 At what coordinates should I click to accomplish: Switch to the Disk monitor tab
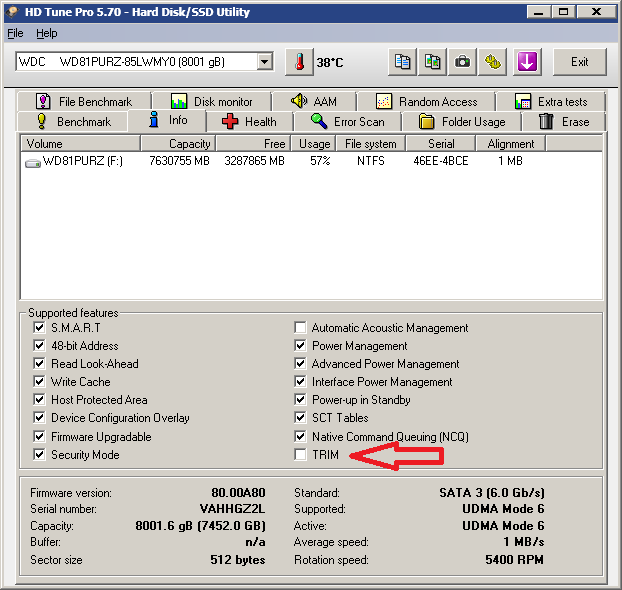212,102
